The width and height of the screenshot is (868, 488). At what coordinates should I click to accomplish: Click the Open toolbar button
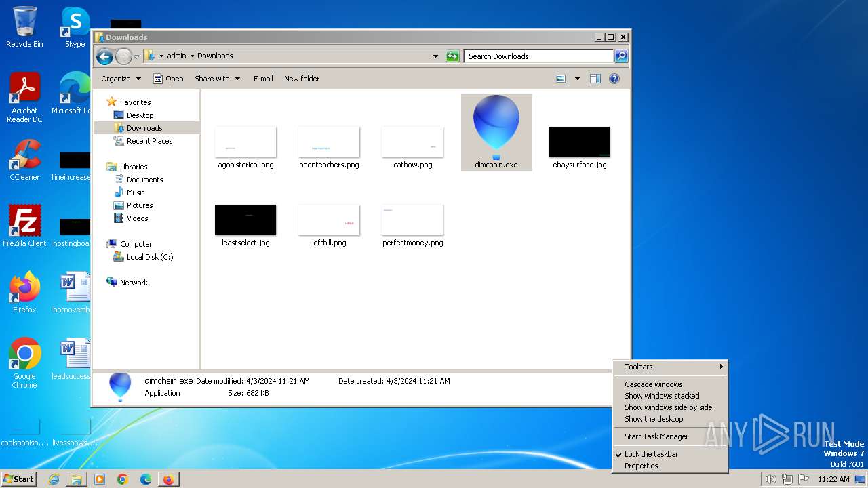coord(168,79)
